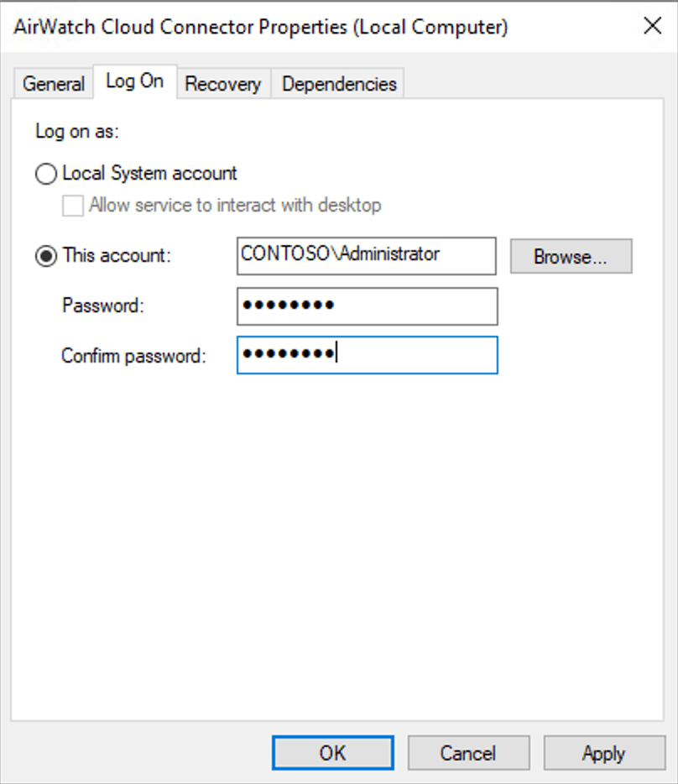The image size is (678, 784).
Task: Toggle Allow service to interact with desktop
Action: point(74,205)
